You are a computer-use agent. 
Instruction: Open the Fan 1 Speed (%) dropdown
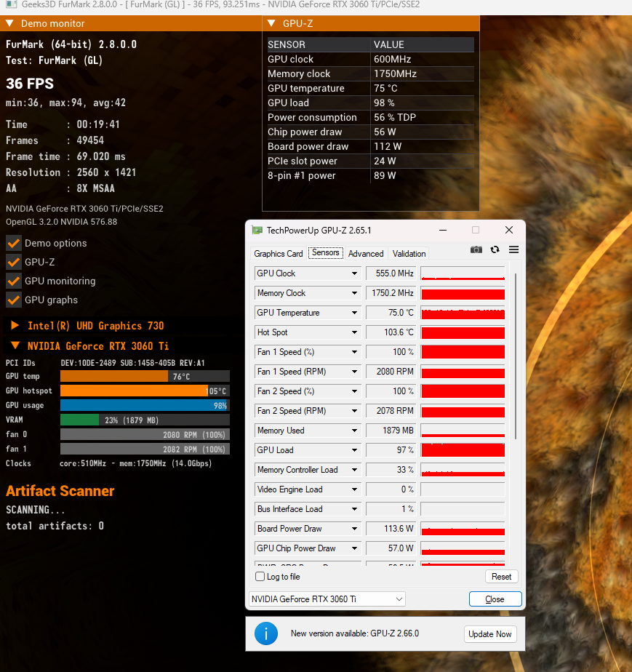point(354,352)
